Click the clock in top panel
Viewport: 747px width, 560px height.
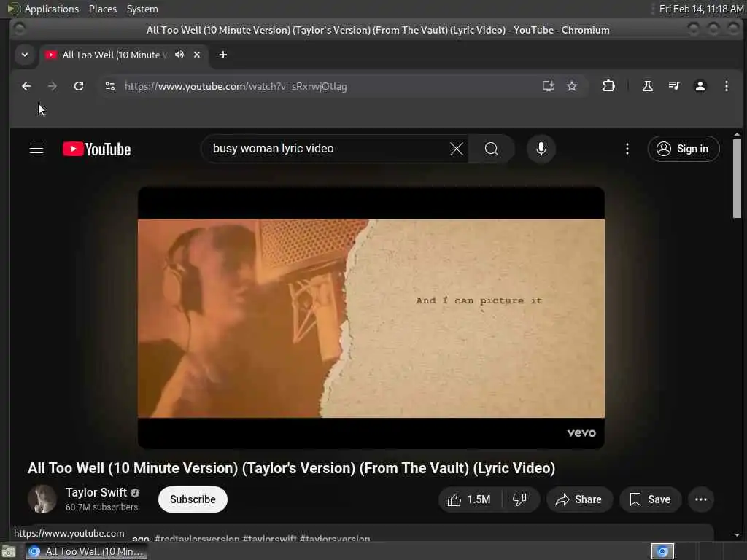(701, 9)
